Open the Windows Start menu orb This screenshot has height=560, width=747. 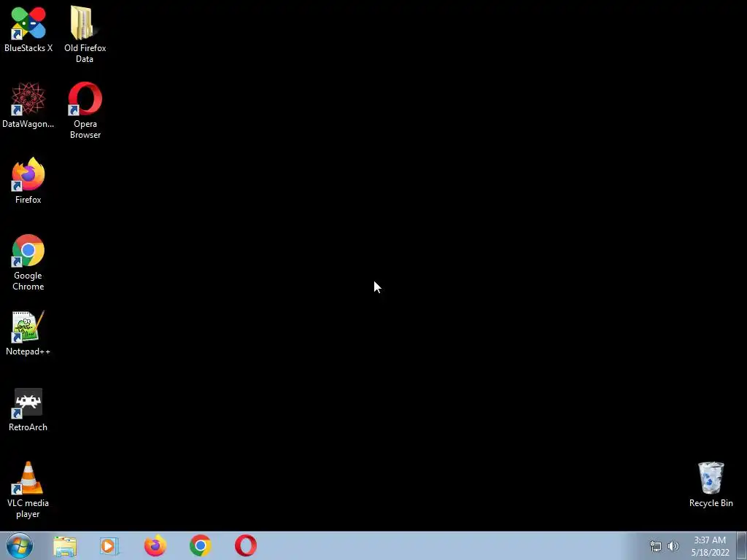point(20,545)
